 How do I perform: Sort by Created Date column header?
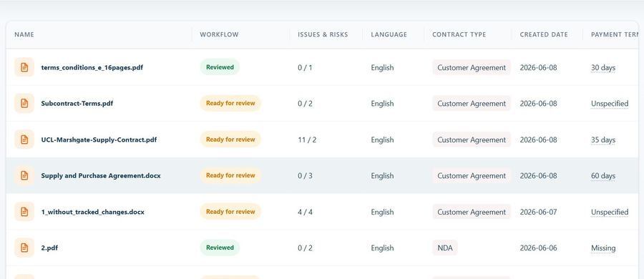click(544, 34)
